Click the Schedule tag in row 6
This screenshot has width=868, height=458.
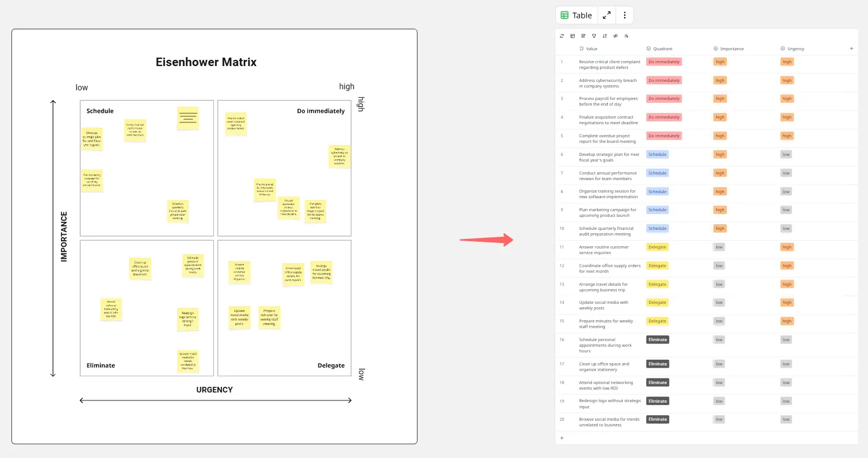657,154
